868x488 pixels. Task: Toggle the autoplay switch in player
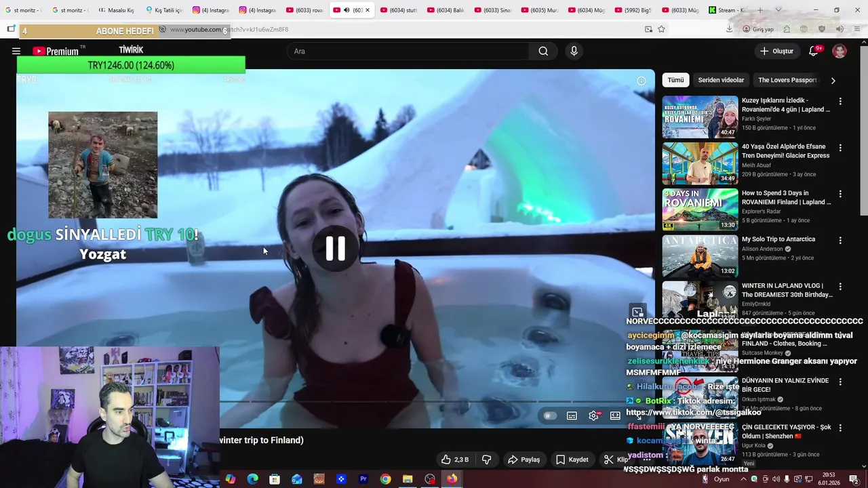(x=550, y=415)
